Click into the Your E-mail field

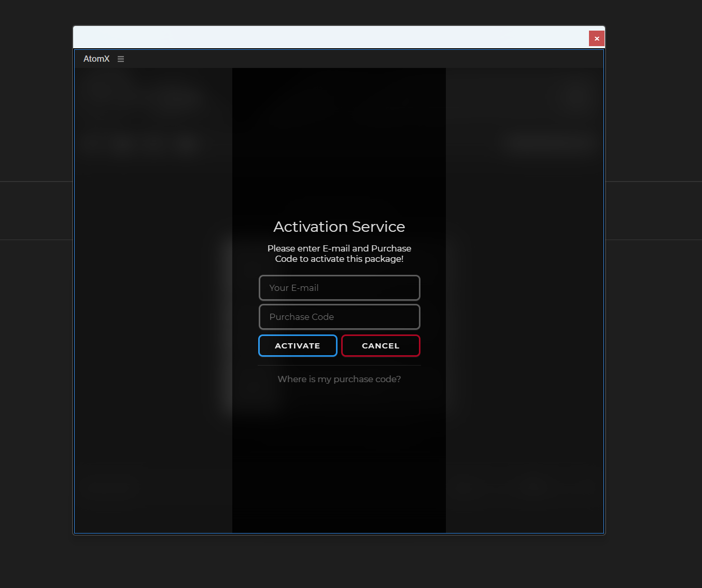(340, 288)
